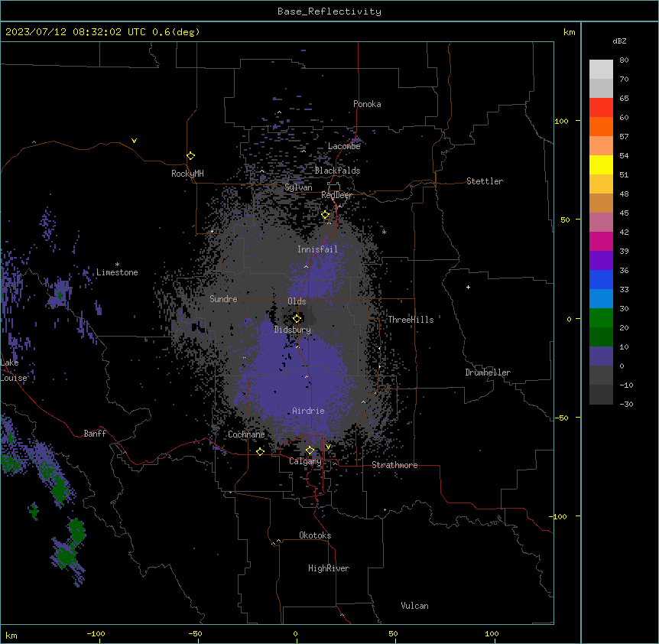The width and height of the screenshot is (659, 644).
Task: Click the Limestone label
Action: coord(117,272)
